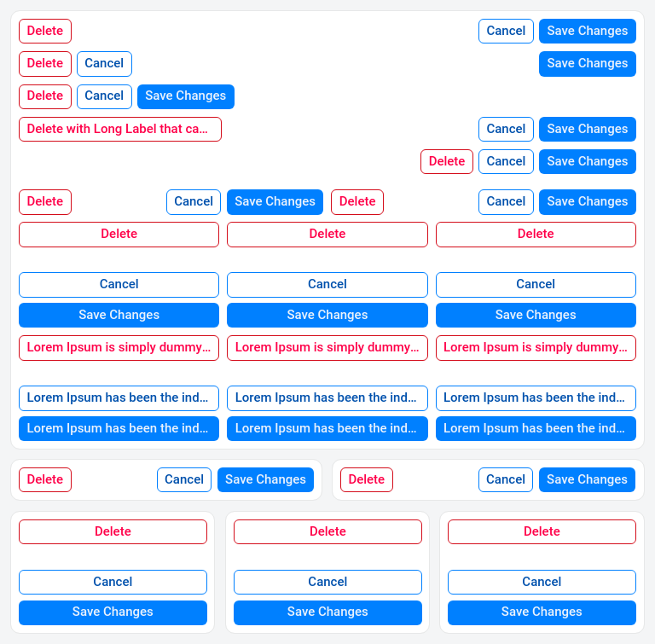Click the filled blue Lorem Ipsum button in the right column
This screenshot has height=644, width=655.
536,428
